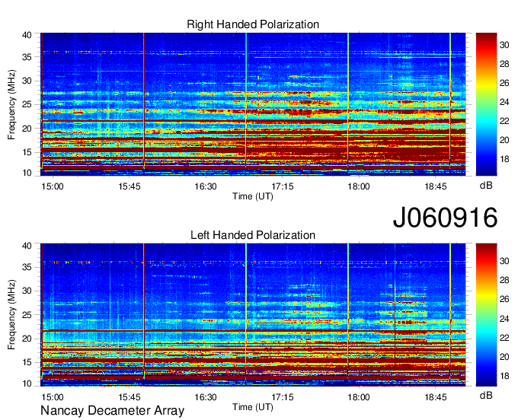Click 18:45 tick of Left Handed plot

click(436, 397)
